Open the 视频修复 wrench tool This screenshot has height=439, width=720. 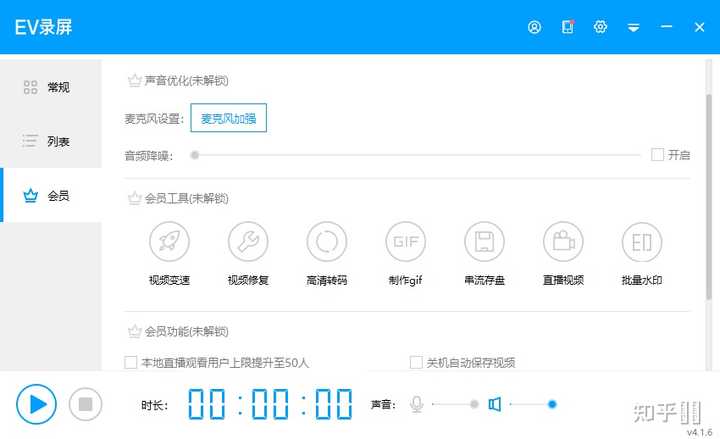coord(248,242)
